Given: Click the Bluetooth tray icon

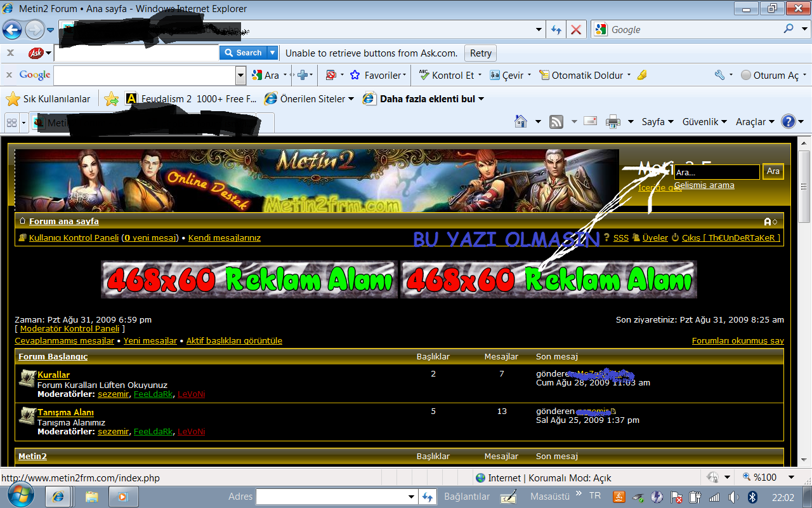Looking at the screenshot, I should [x=753, y=497].
